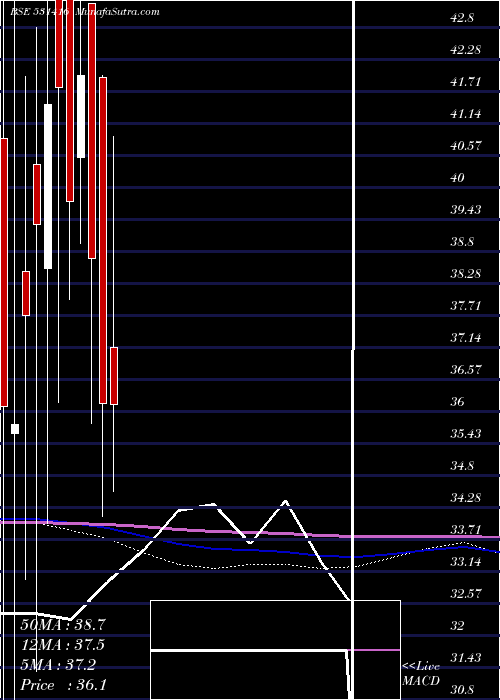
Task: Click the 34.28 price axis label
Action: 466,497
